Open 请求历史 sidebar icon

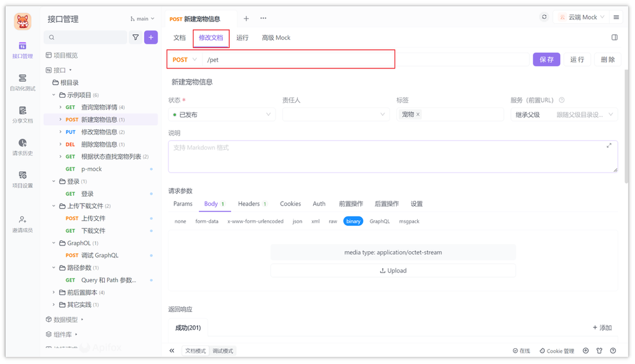pyautogui.click(x=22, y=146)
